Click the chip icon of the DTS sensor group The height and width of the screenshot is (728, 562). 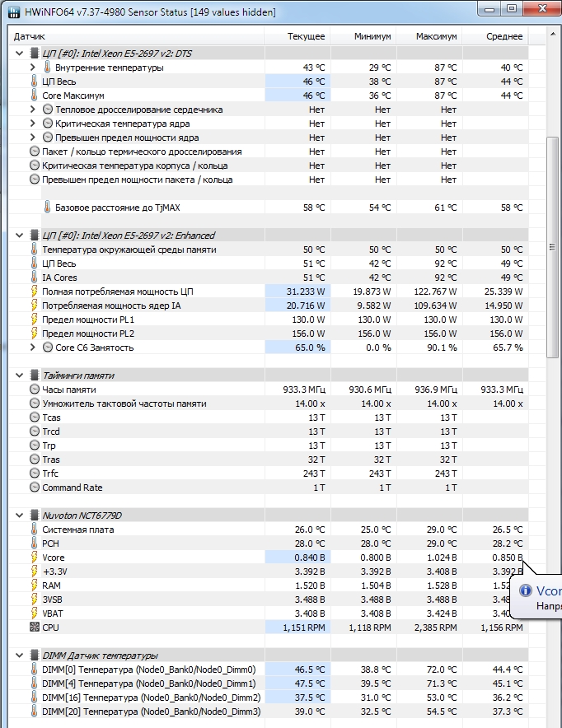[x=35, y=54]
